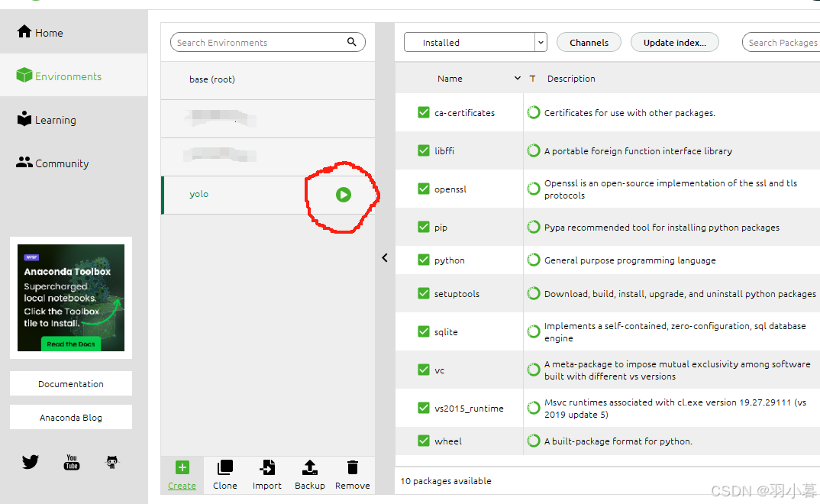Open the Anaconda Toolbox promotional banner
The width and height of the screenshot is (820, 504).
tap(71, 298)
